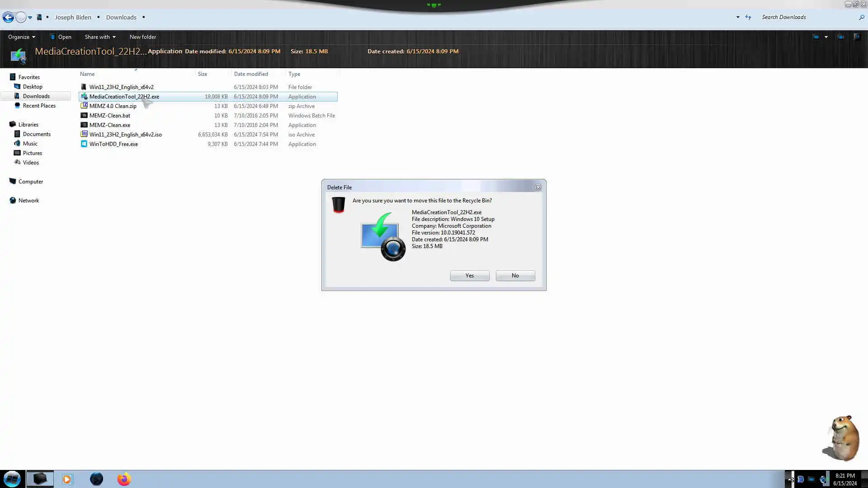This screenshot has width=868, height=488.
Task: Click the refresh button beside address bar
Action: click(748, 17)
